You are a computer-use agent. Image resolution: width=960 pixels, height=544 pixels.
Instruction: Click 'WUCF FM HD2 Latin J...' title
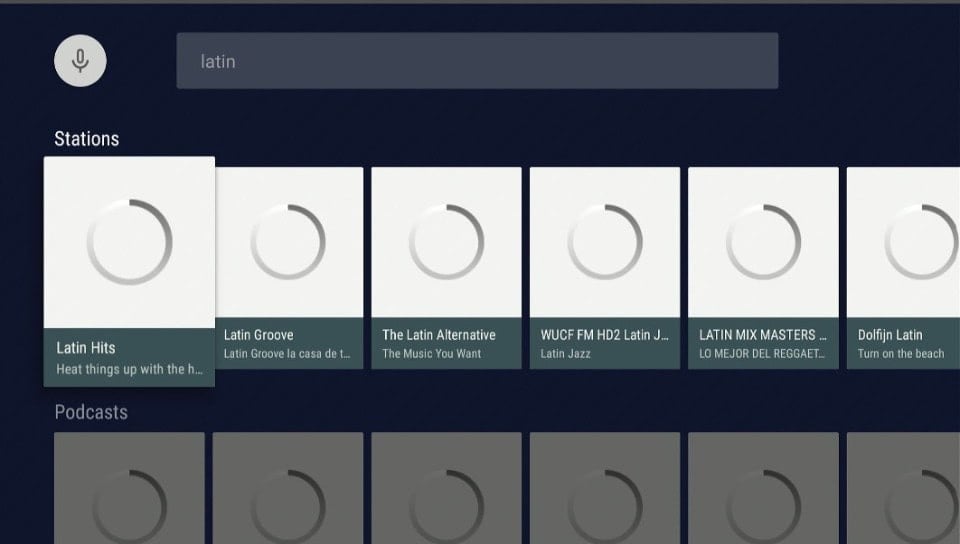(x=605, y=335)
